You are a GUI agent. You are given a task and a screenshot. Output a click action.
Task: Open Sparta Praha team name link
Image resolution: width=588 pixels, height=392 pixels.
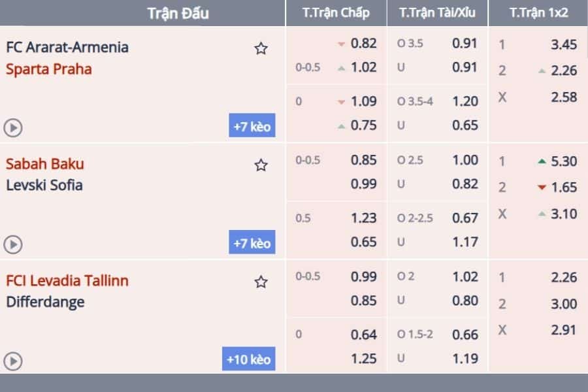(49, 69)
